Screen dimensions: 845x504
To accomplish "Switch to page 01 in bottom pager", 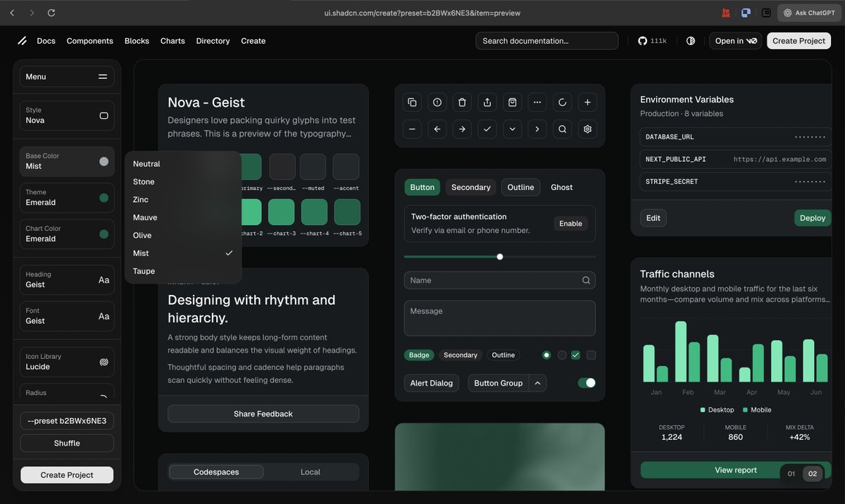I will 791,474.
